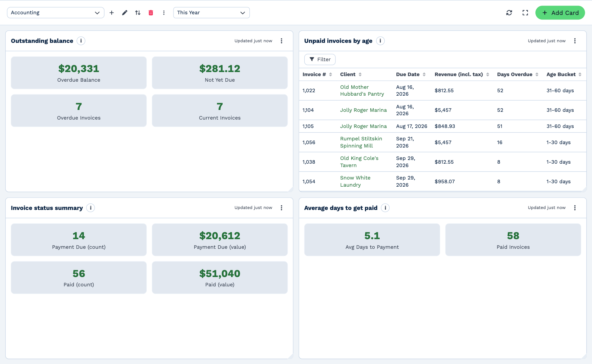Click the reorder arrows icon in toolbar
The width and height of the screenshot is (592, 364).
[x=138, y=13]
